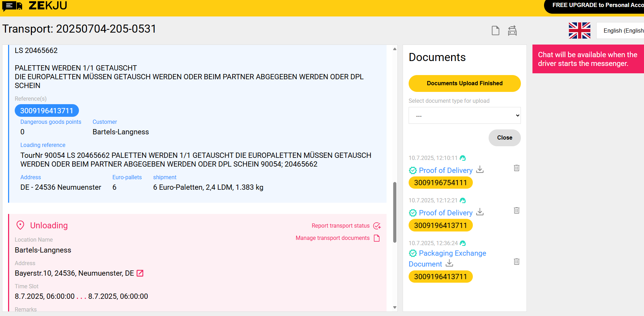644x316 pixels.
Task: Open the document page icon in header
Action: point(495,31)
